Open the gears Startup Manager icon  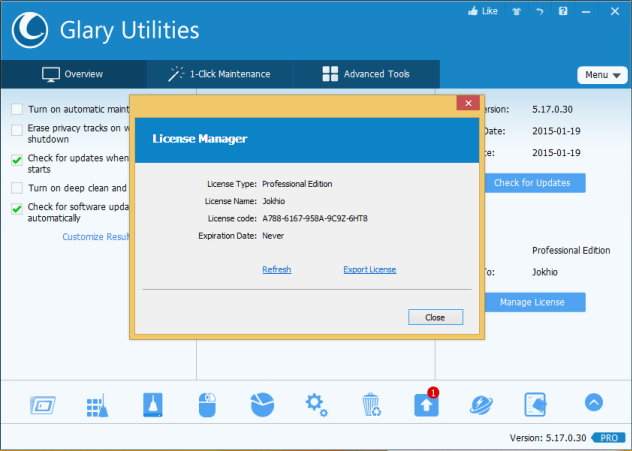click(316, 405)
